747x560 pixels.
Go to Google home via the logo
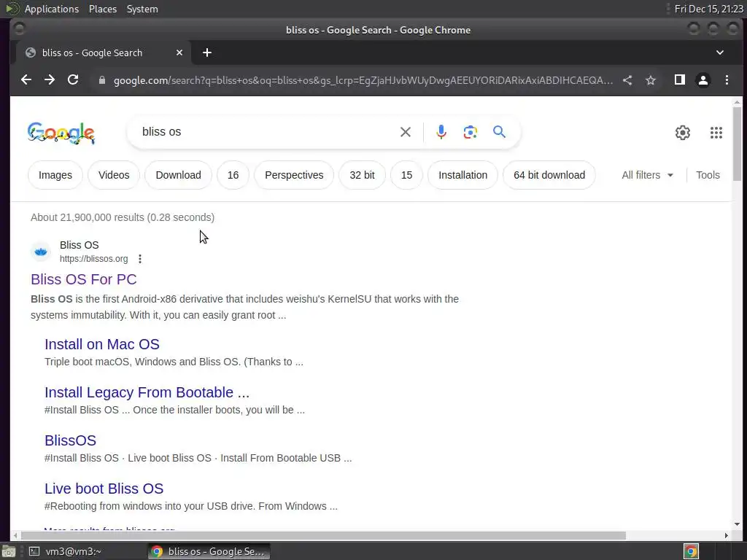tap(61, 133)
